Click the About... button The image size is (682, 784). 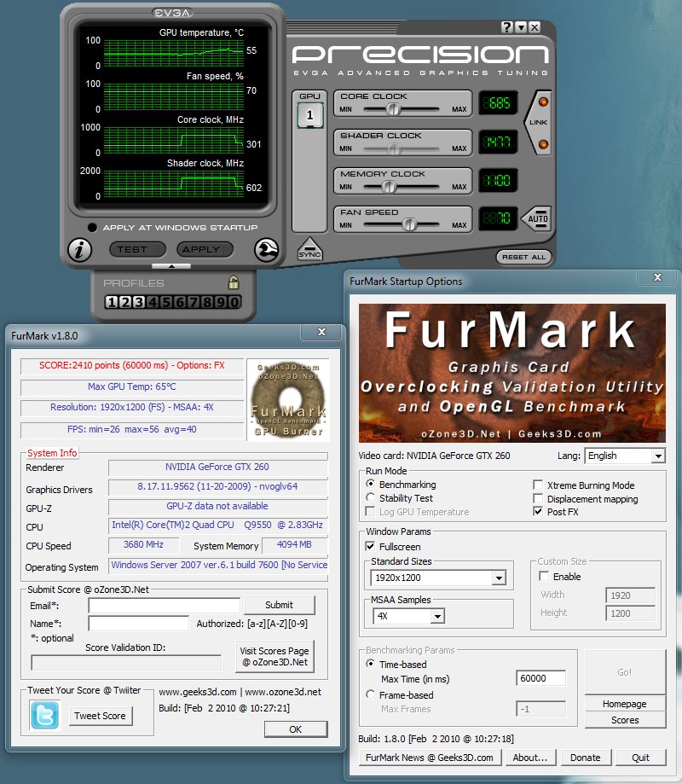[530, 758]
